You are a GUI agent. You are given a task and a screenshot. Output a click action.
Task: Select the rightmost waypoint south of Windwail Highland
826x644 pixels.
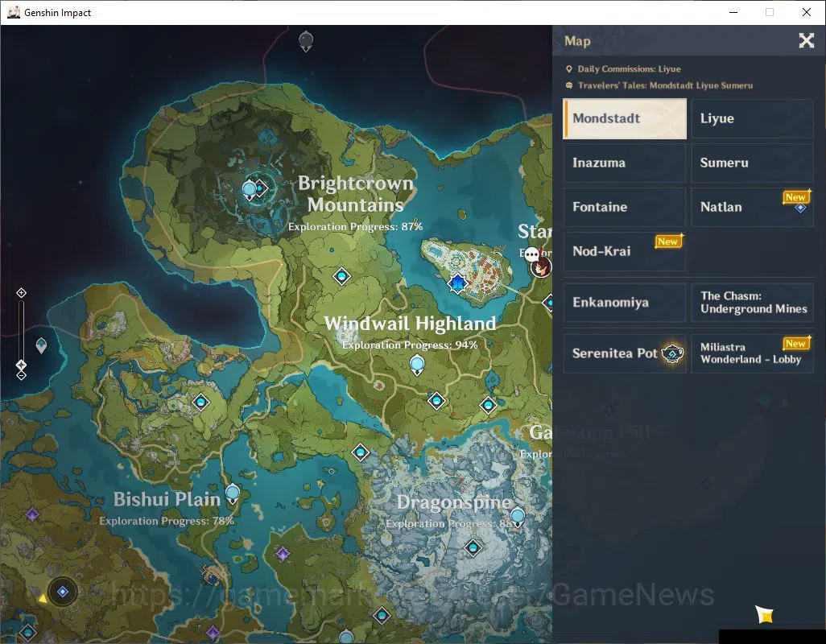(x=489, y=405)
